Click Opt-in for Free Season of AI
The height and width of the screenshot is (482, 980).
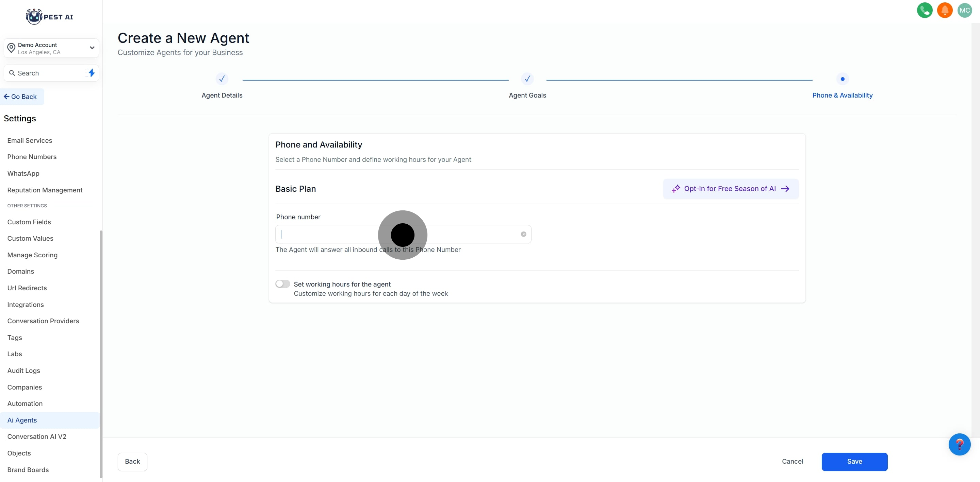731,189
